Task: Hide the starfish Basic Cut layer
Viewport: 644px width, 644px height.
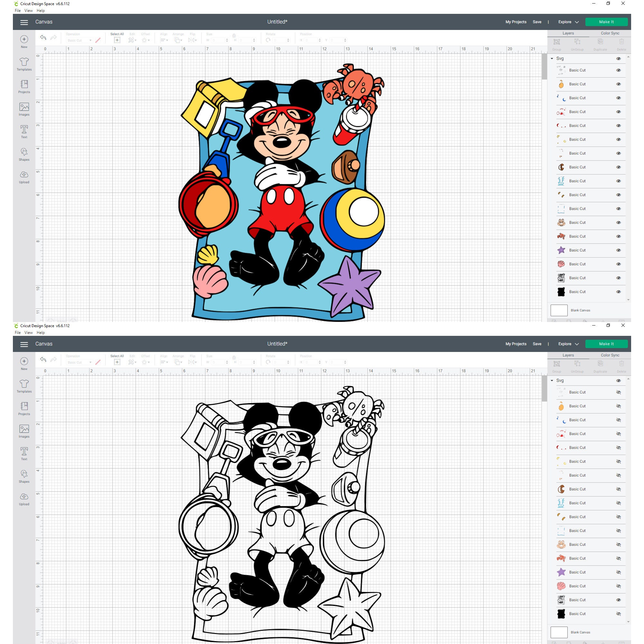Action: [618, 250]
